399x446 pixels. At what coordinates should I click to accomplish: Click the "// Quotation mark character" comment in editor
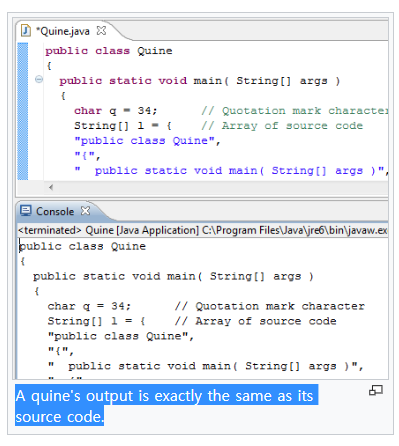(295, 111)
